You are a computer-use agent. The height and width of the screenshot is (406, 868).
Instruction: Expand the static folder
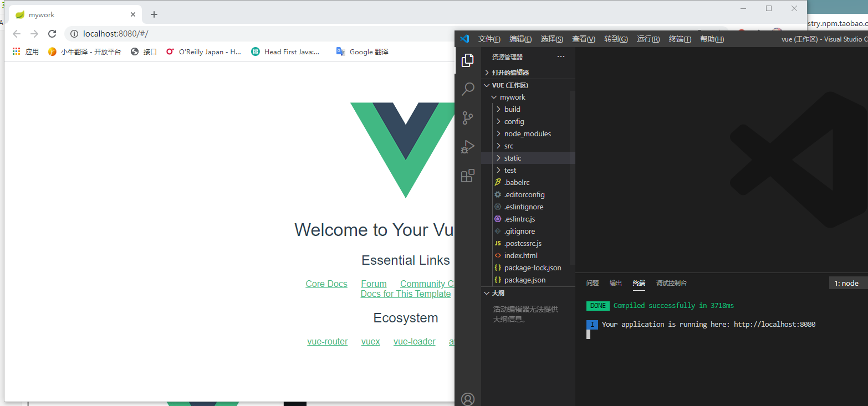528,158
